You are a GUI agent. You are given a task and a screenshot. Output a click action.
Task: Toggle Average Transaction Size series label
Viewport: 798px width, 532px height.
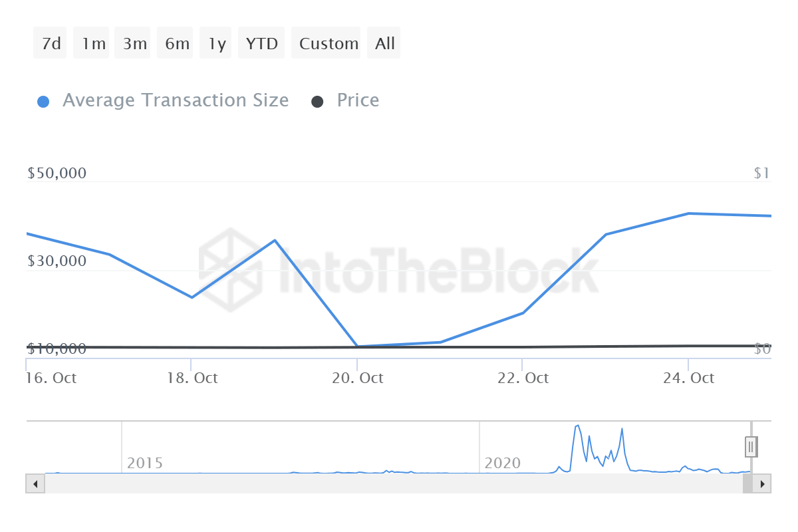176,100
